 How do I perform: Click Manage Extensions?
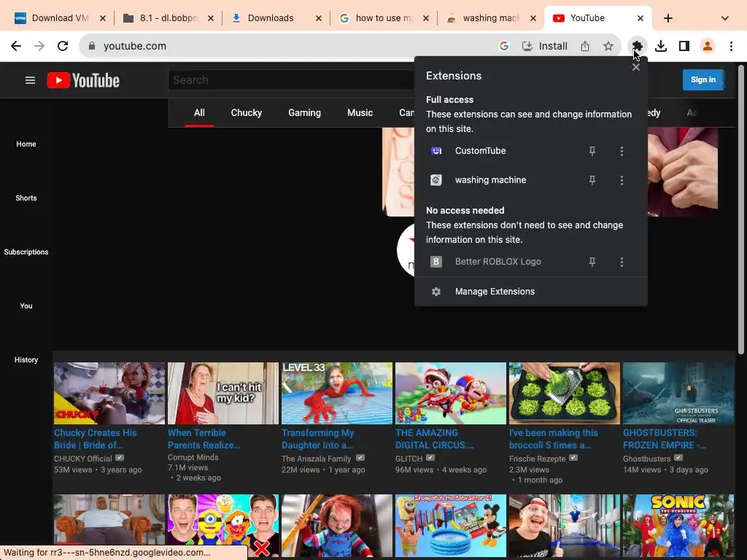(x=531, y=292)
